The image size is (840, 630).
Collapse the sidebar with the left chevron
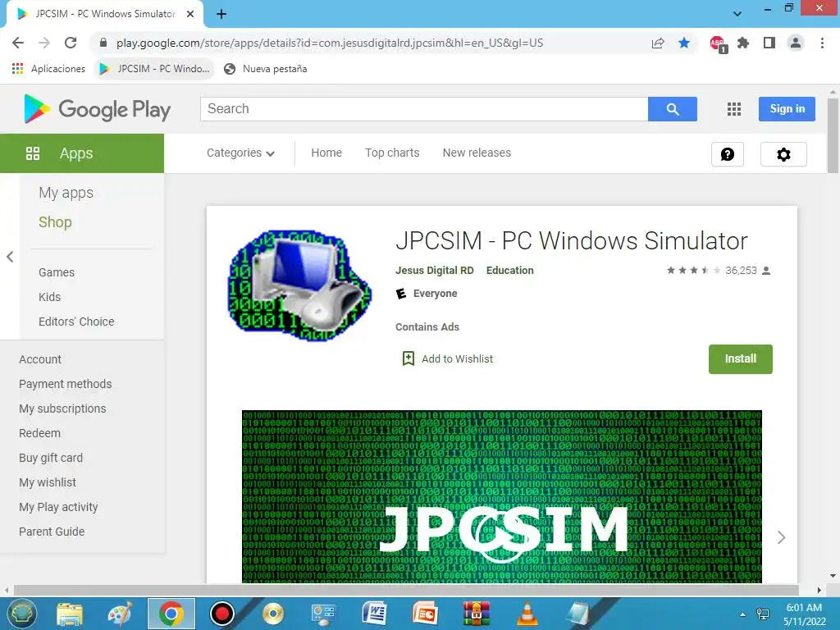(10, 257)
